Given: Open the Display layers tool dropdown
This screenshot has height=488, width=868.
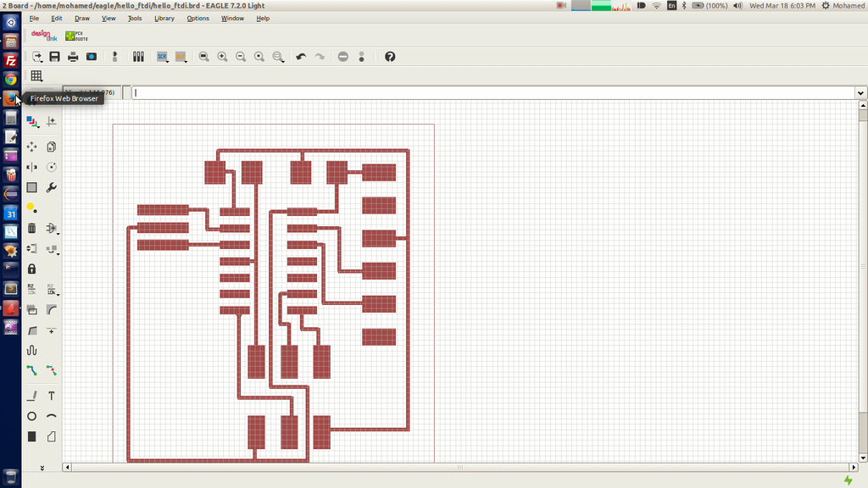Looking at the screenshot, I should point(33,122).
